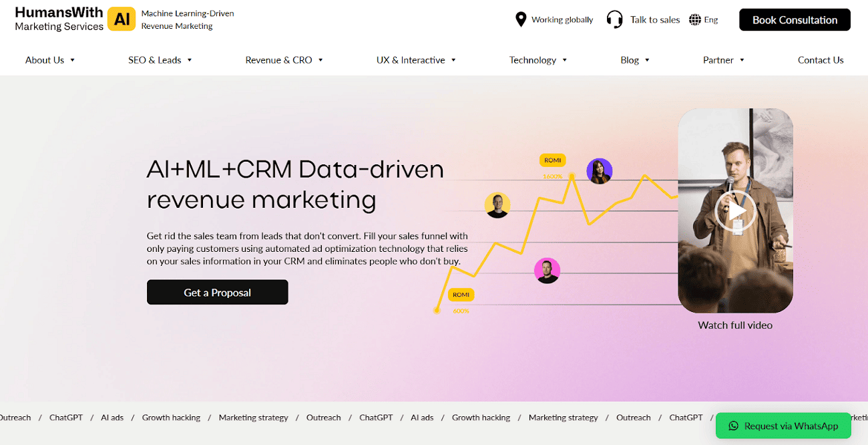
Task: Click the yellow-background man avatar
Action: coord(497,205)
